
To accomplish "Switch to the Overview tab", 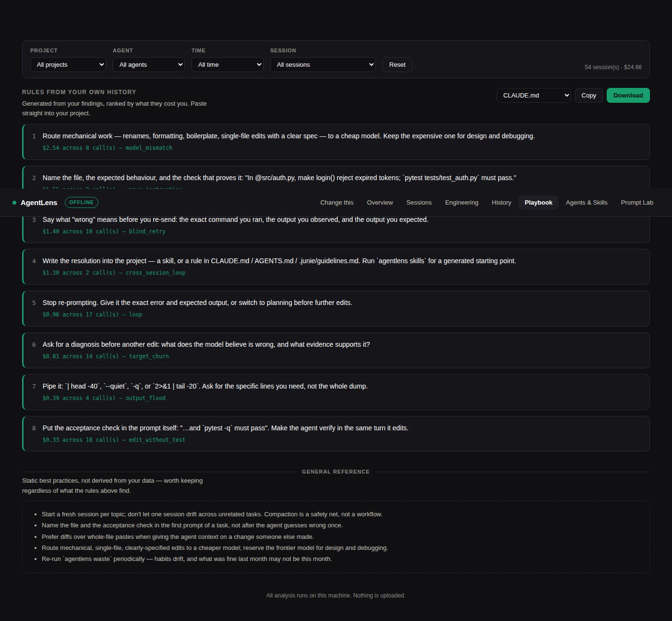I will (380, 203).
